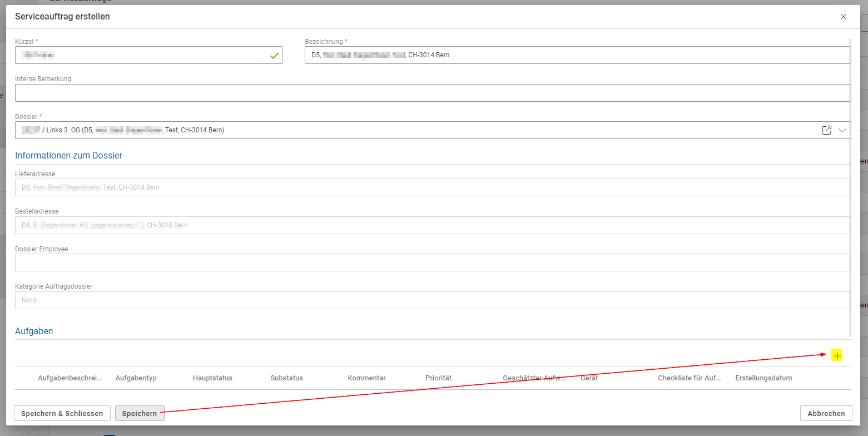Click the Informationen zum Dossier section heading
The height and width of the screenshot is (436, 868).
pyautogui.click(x=68, y=156)
